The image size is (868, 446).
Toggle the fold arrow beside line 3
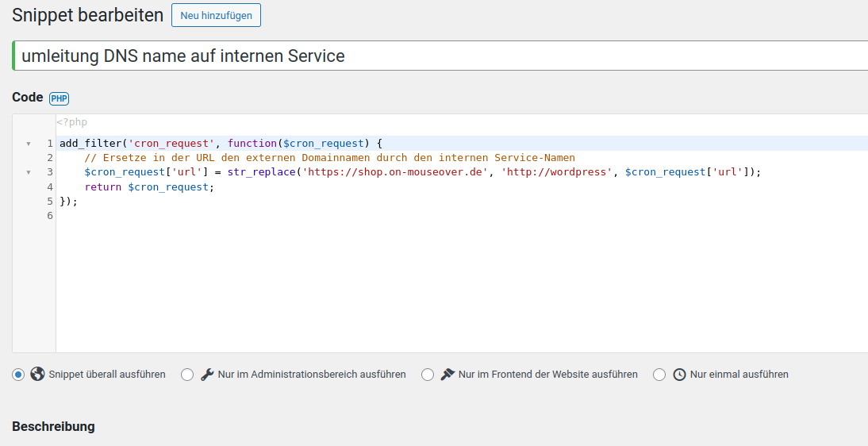point(29,172)
